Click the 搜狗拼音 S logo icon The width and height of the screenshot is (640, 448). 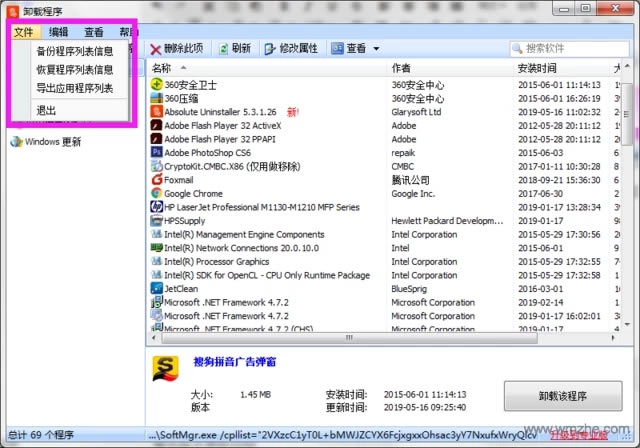click(165, 368)
